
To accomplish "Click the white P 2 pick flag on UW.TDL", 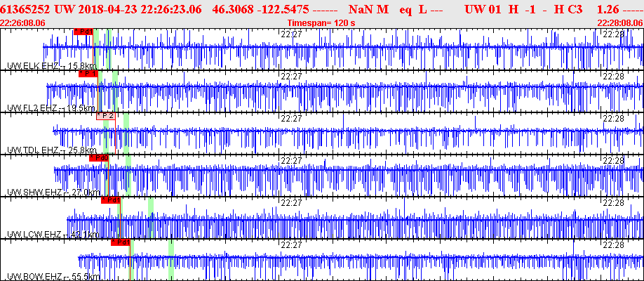I will pyautogui.click(x=106, y=116).
